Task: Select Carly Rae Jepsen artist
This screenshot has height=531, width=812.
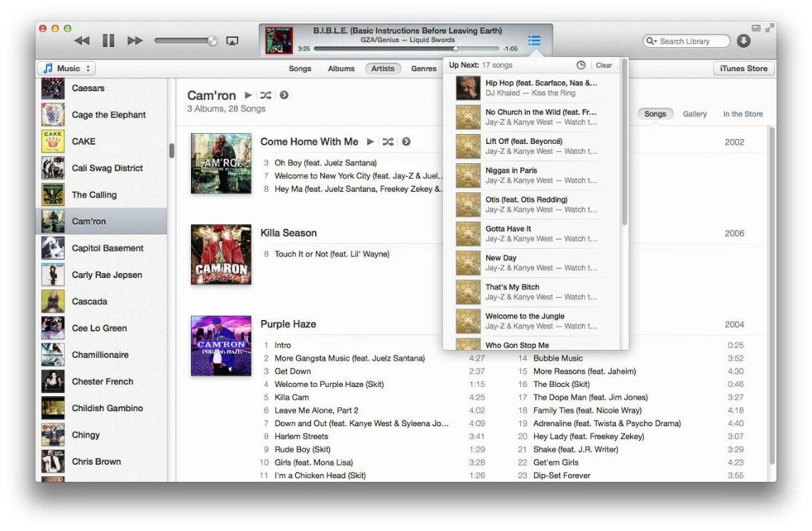Action: (101, 274)
